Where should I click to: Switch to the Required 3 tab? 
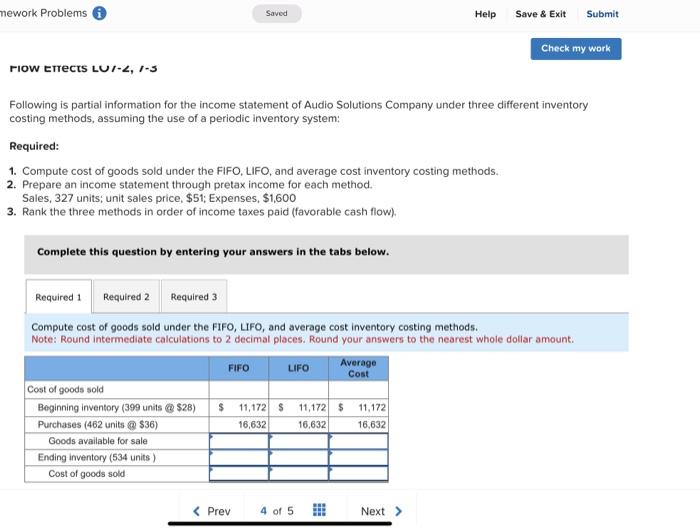pyautogui.click(x=194, y=297)
